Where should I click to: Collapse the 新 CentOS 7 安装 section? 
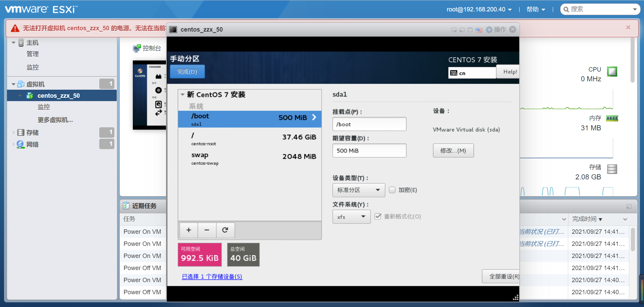point(182,95)
